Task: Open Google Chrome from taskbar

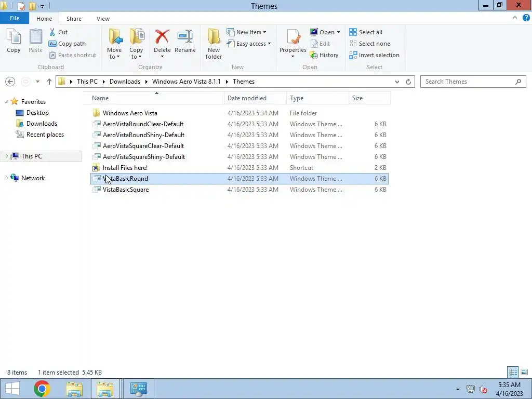Action: [x=42, y=389]
